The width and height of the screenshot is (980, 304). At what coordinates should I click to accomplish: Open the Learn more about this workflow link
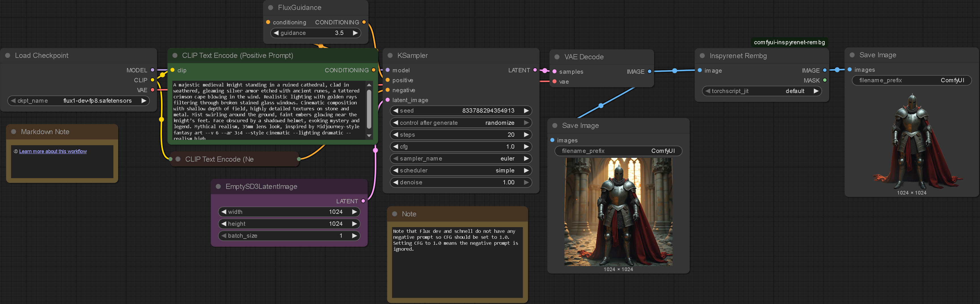(53, 151)
